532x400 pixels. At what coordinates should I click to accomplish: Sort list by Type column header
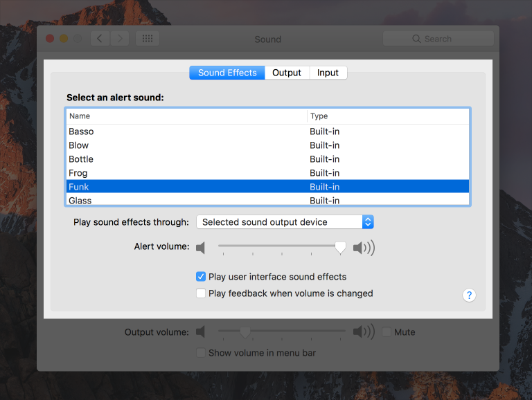388,116
